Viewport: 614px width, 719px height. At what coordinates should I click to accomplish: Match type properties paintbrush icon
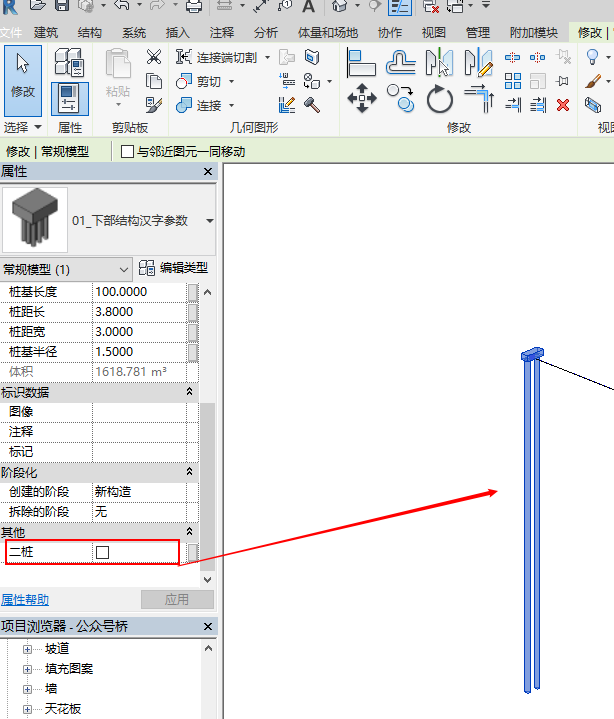154,105
